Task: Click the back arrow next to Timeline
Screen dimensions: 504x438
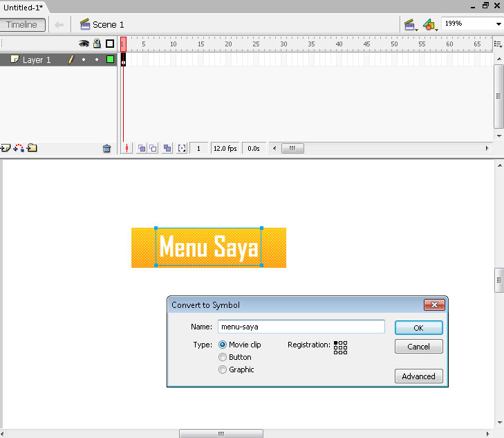Action: click(x=59, y=25)
